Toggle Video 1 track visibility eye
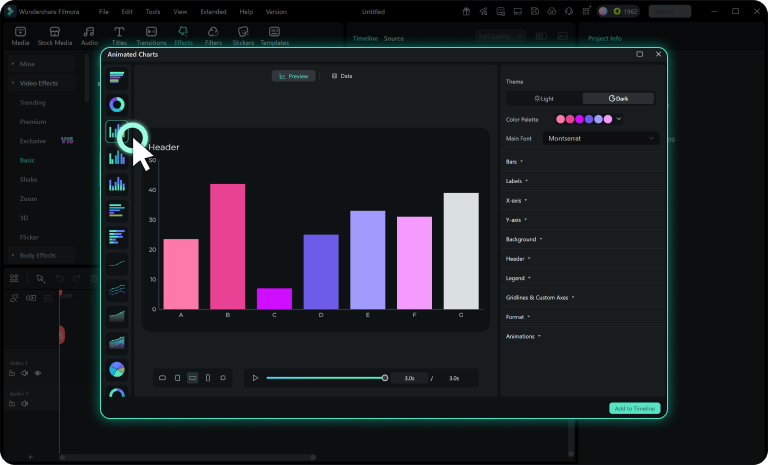768x465 pixels. point(38,373)
